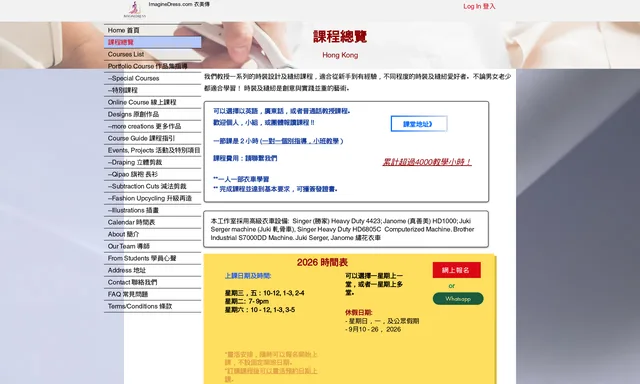
Task: Click the orange 訂購課程後 underlined note
Action: click(271, 375)
